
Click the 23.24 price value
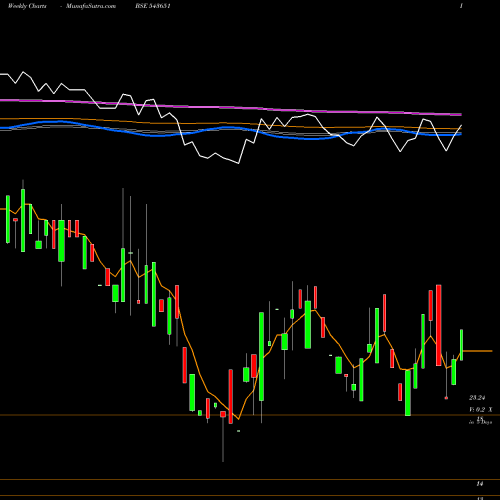[x=477, y=397]
